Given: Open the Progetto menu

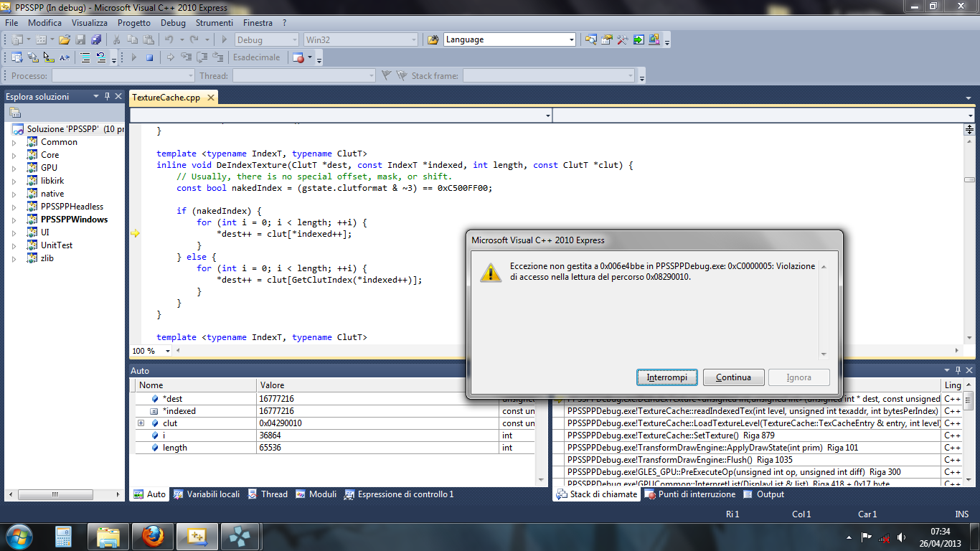Looking at the screenshot, I should (x=134, y=23).
